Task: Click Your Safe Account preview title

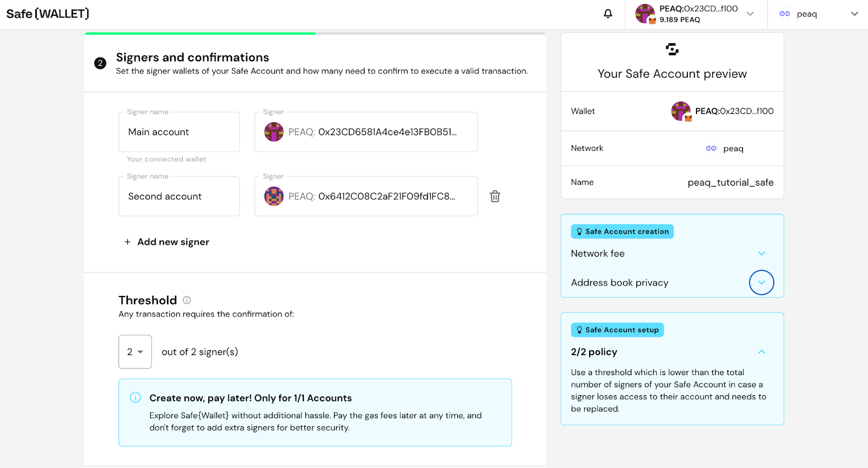Action: (672, 74)
